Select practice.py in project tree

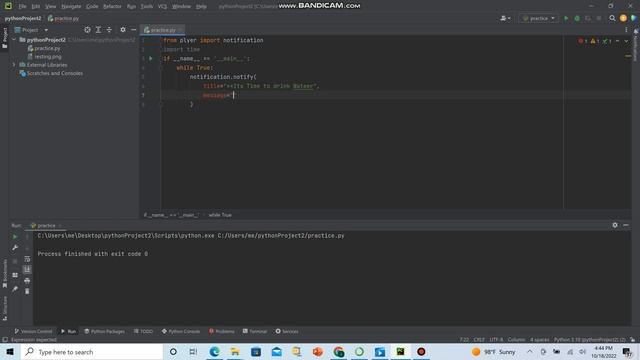click(44, 48)
